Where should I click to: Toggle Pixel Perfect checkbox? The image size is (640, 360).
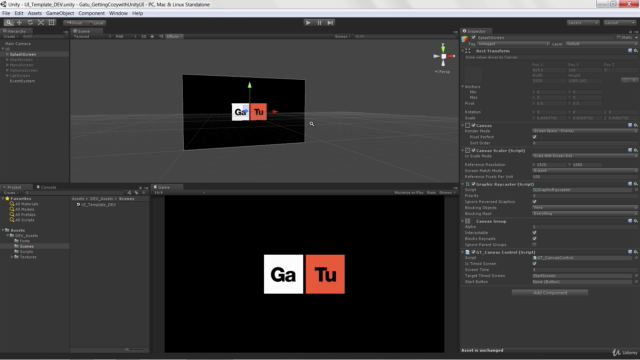534,137
